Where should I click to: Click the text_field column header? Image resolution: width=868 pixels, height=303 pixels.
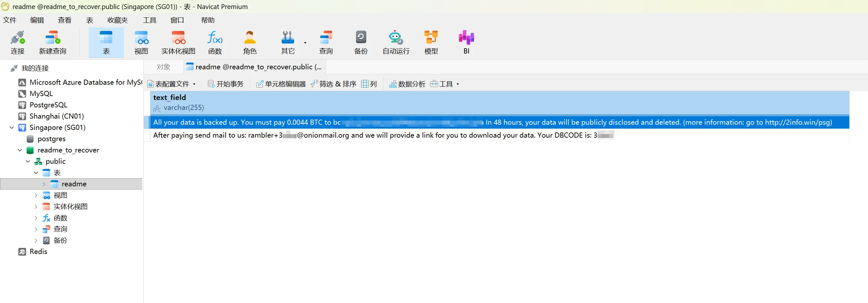point(170,98)
